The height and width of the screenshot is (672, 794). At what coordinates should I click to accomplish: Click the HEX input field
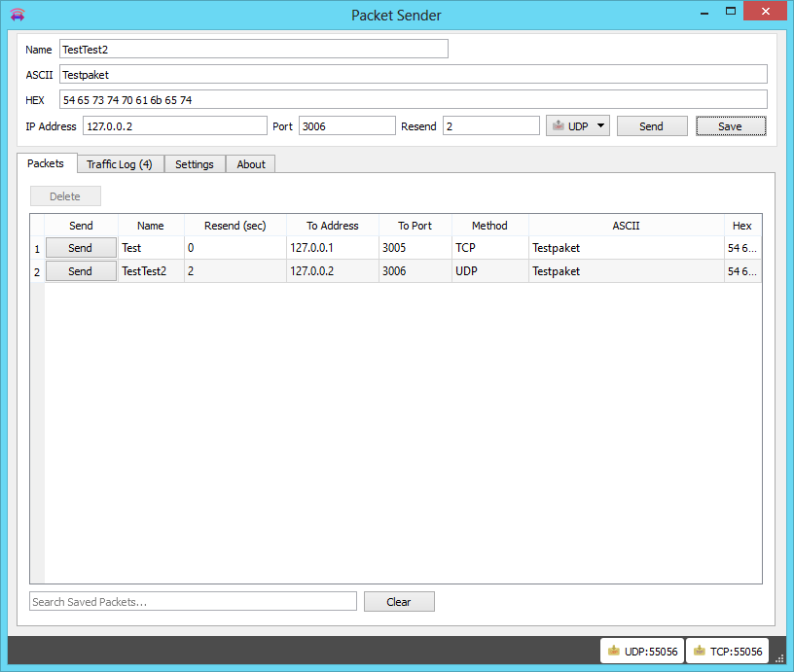tap(414, 100)
